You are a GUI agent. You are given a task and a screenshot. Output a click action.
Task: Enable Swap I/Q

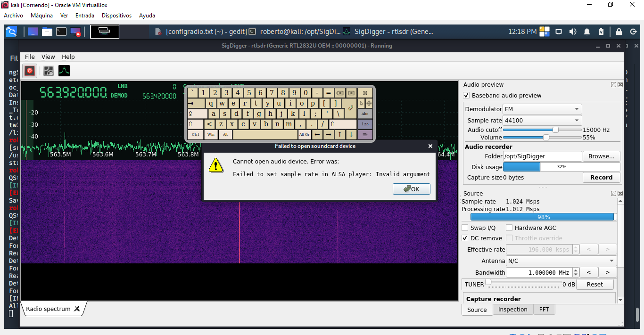(x=465, y=228)
